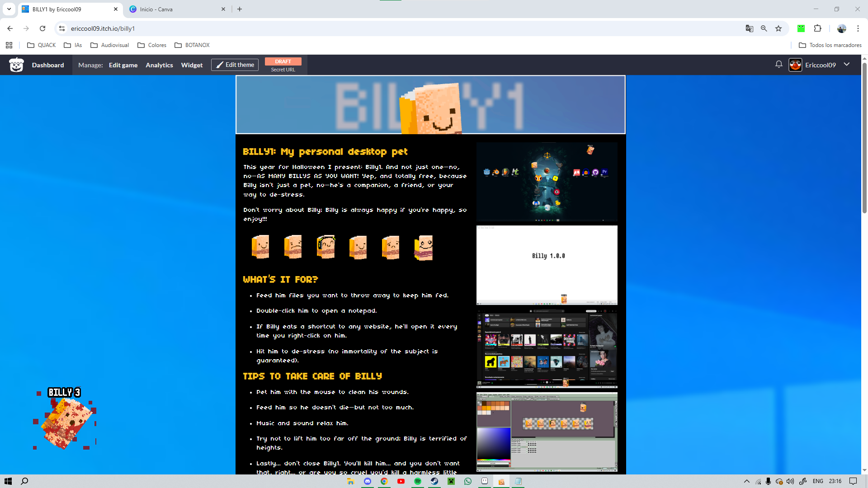This screenshot has width=868, height=488.
Task: Open the QUACK bookmarks folder
Action: coord(42,45)
